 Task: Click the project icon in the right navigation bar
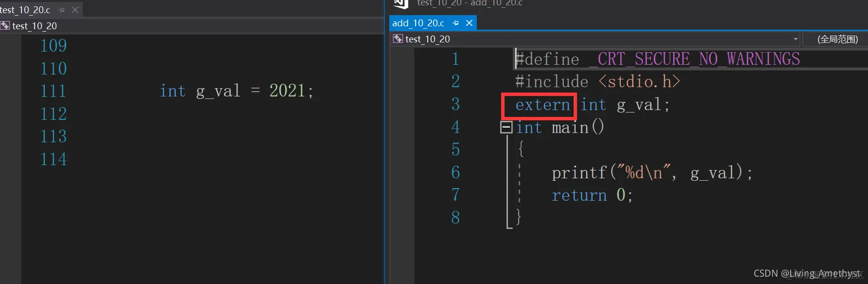(398, 39)
